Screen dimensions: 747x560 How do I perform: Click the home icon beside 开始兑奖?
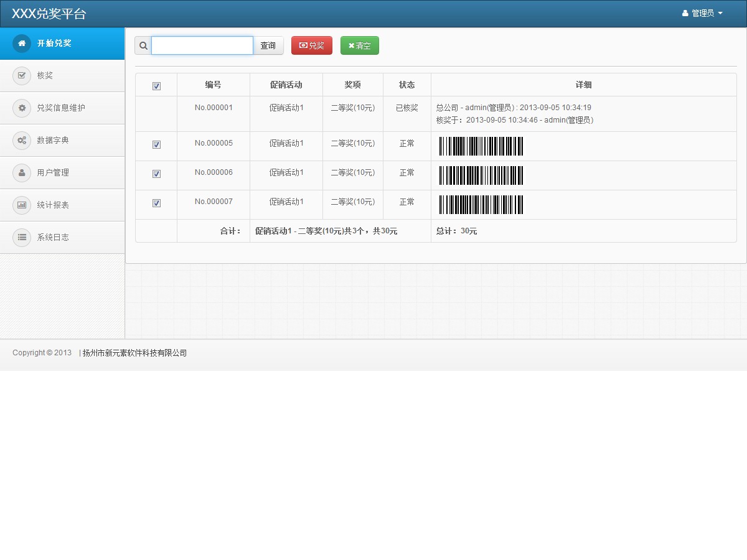[22, 44]
